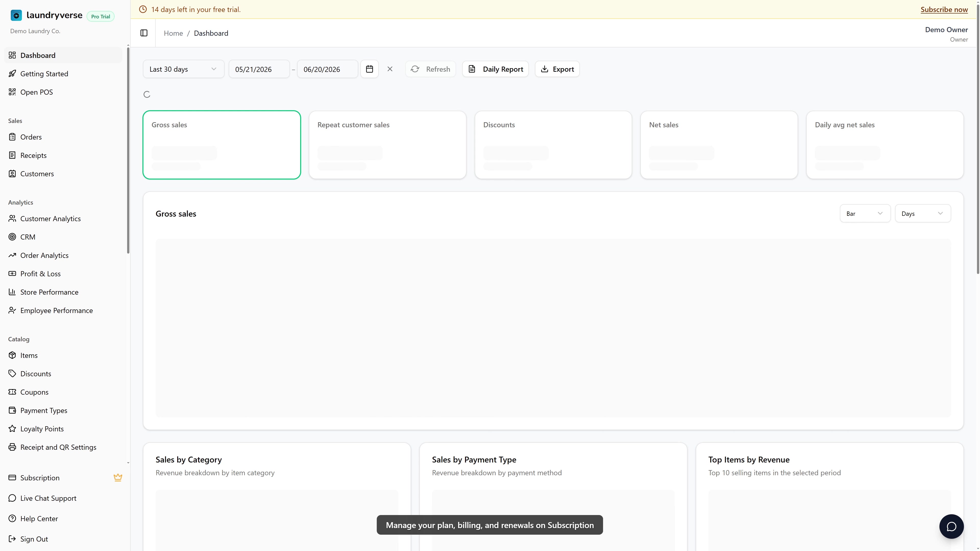Select the Net sales metric card
980x551 pixels.
click(x=719, y=145)
